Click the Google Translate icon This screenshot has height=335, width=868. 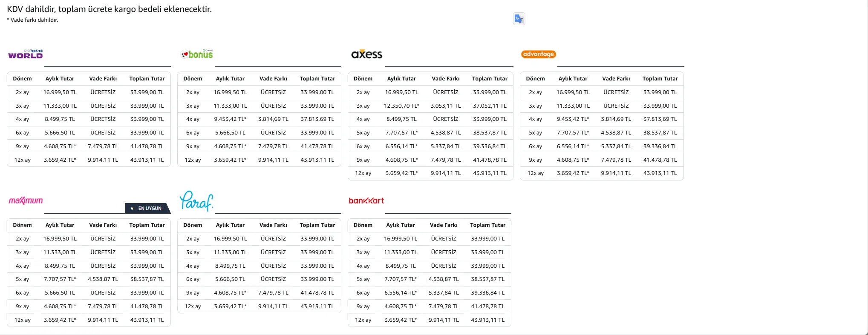coord(519,19)
